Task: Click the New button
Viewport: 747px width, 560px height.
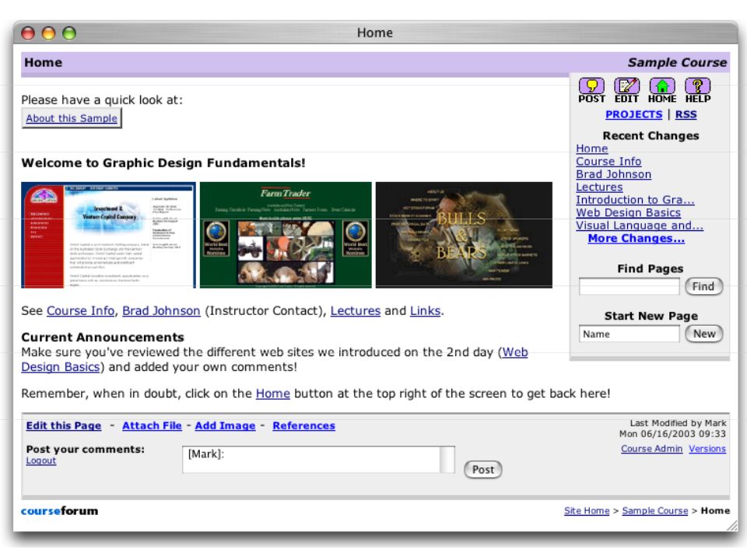Action: (x=703, y=334)
